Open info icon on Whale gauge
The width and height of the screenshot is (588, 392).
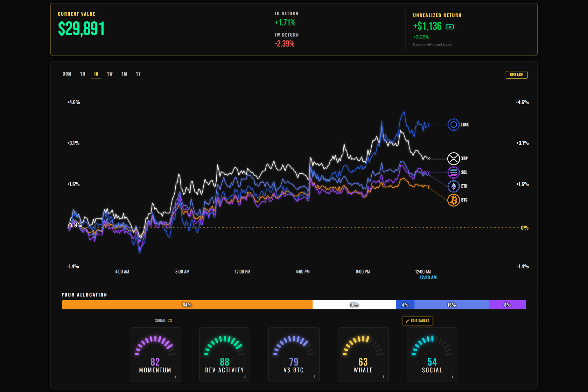tap(384, 377)
